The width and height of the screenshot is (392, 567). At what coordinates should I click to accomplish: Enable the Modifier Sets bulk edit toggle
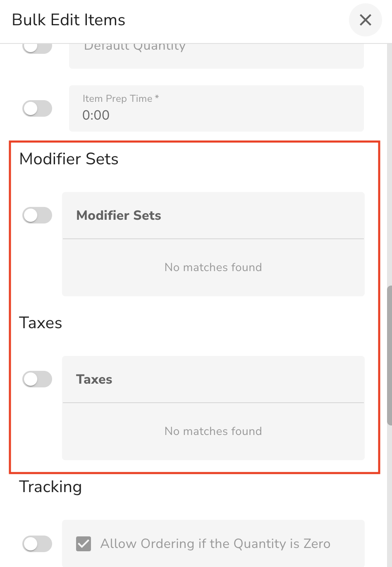37,216
